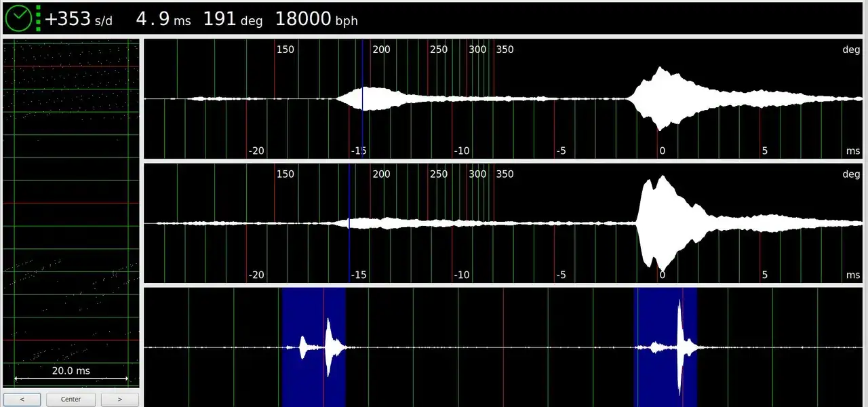Click the green signal level bars indicator
The width and height of the screenshot is (868, 407).
coord(38,18)
